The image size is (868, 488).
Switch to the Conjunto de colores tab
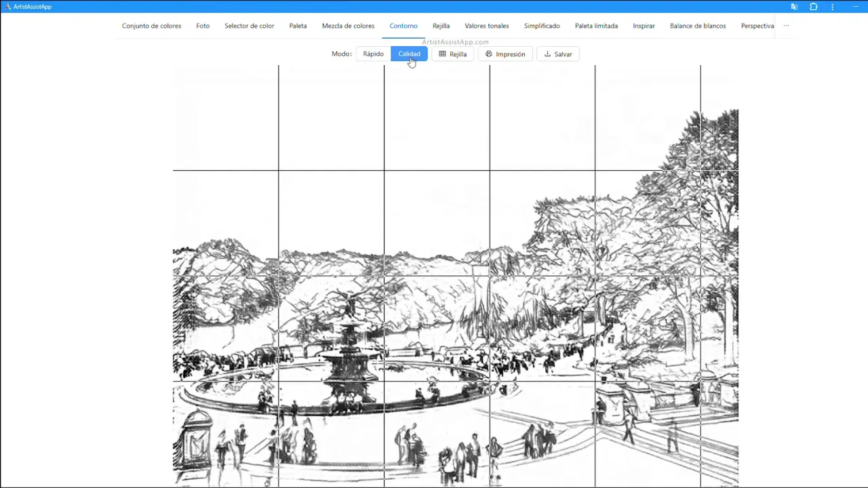(x=151, y=26)
